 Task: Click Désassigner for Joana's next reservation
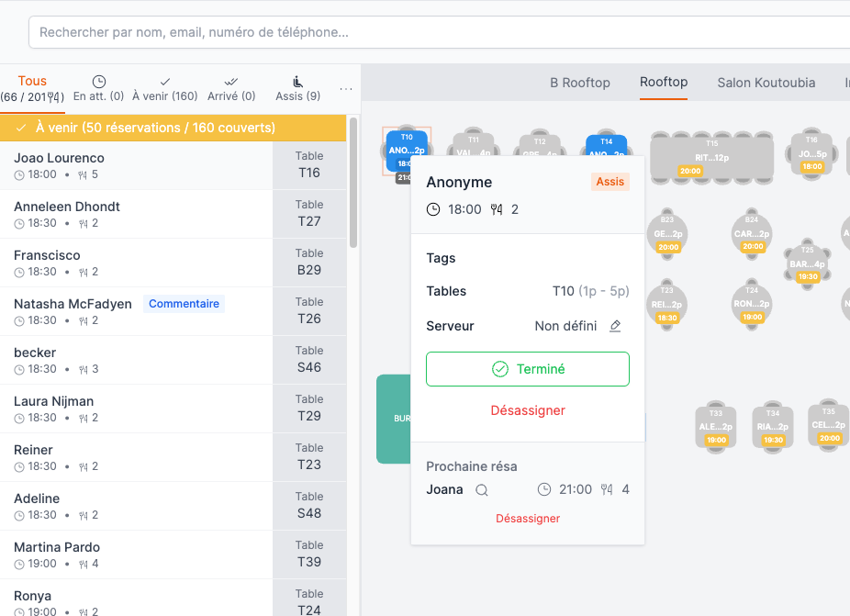[x=528, y=519]
